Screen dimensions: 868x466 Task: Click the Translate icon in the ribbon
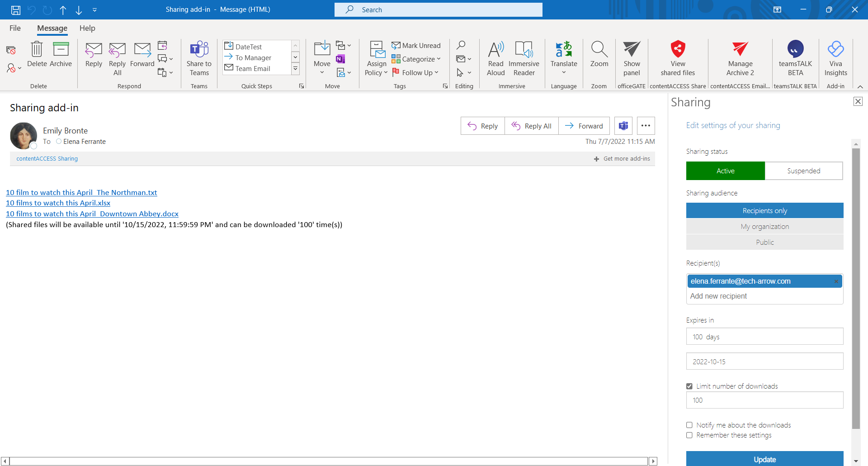click(564, 49)
